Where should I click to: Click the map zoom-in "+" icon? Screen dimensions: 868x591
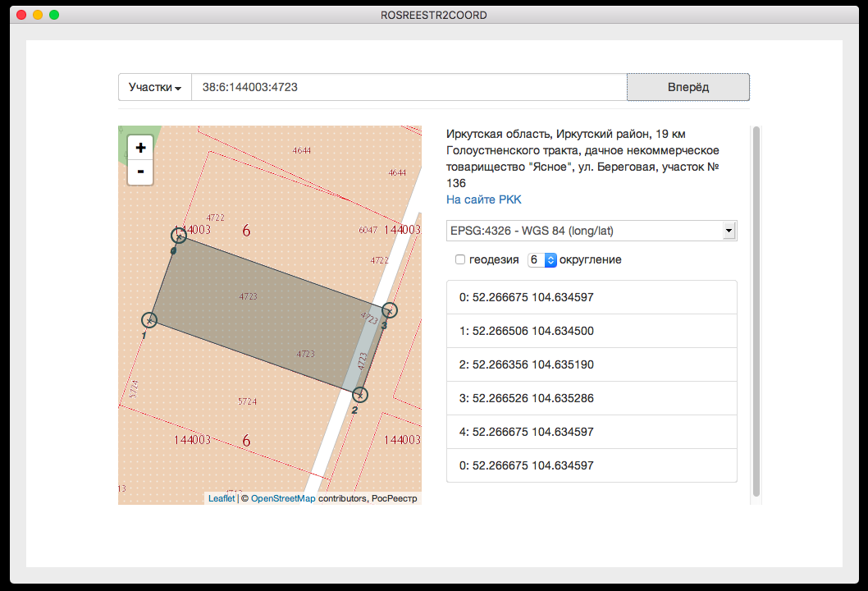coord(139,146)
